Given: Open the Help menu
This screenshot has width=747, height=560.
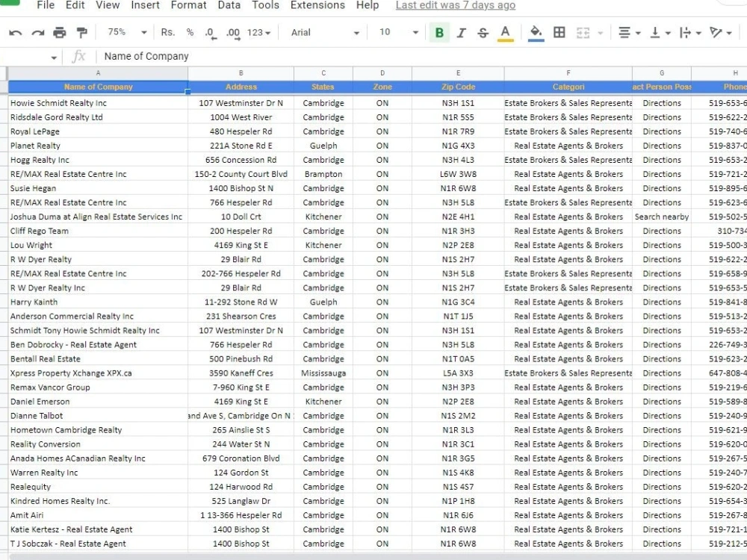Looking at the screenshot, I should tap(368, 5).
